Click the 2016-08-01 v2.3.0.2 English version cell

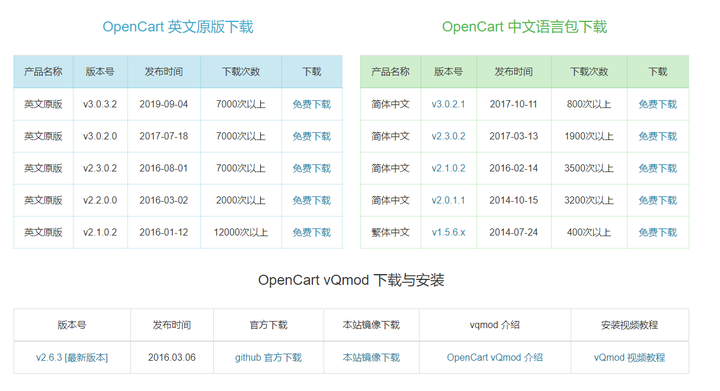(x=100, y=168)
